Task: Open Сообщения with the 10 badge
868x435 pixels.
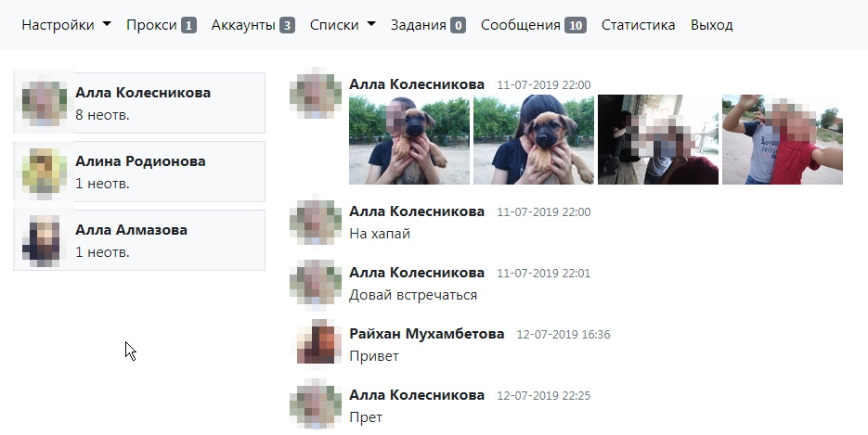Action: (x=533, y=25)
